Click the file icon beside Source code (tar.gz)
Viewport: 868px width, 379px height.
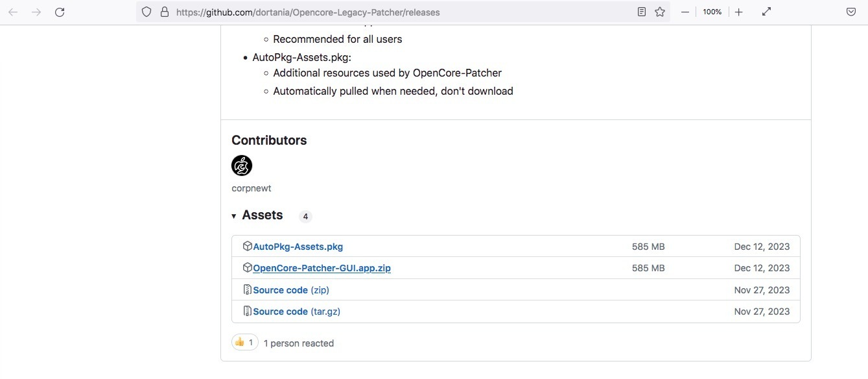[247, 312]
